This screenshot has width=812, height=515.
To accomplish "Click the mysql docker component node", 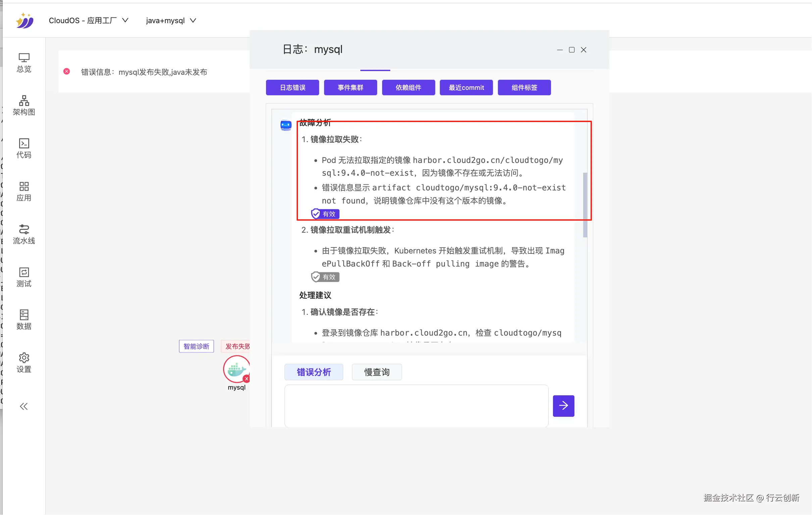I will point(236,369).
